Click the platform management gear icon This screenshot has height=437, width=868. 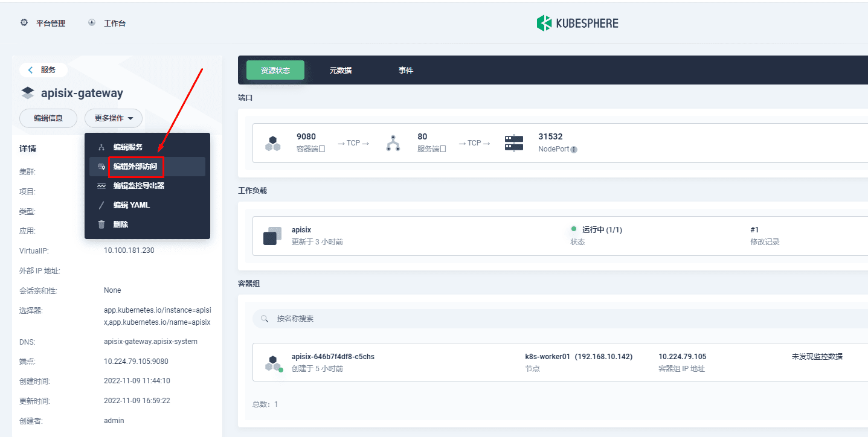coord(24,23)
